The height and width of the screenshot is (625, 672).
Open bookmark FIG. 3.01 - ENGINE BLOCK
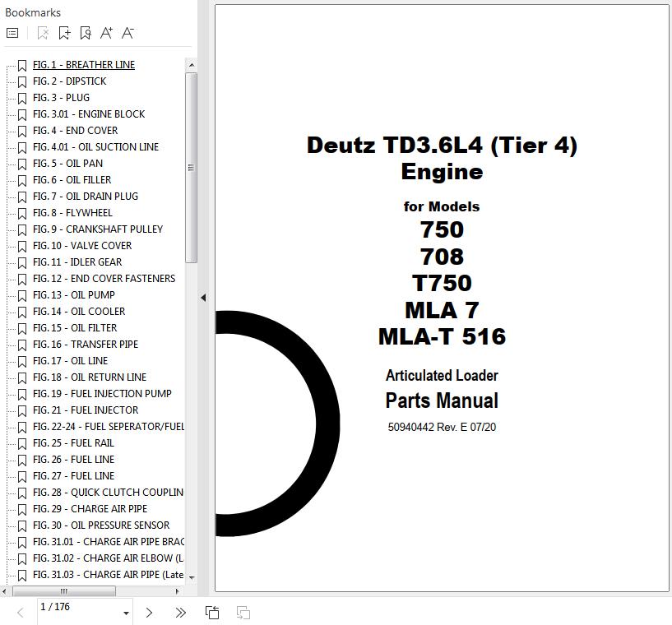pyautogui.click(x=89, y=114)
